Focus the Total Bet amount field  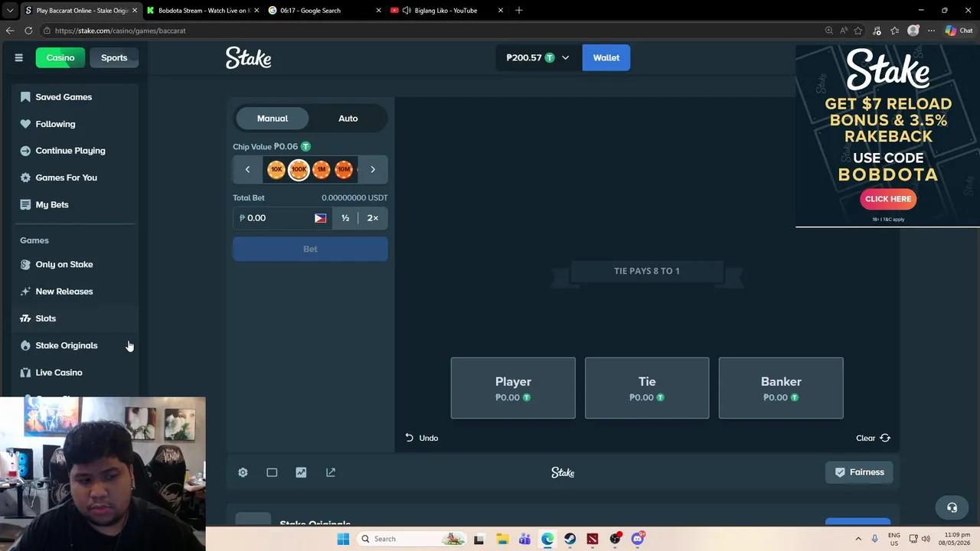point(283,218)
